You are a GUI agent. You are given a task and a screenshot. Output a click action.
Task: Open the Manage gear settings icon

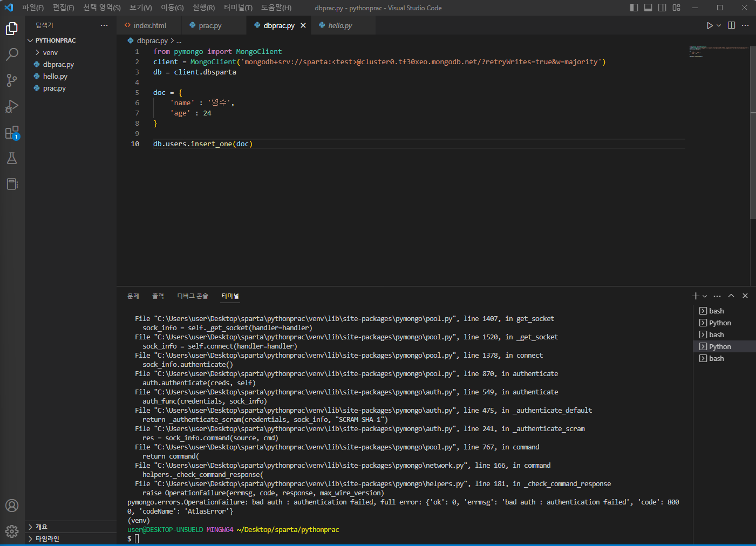[12, 531]
